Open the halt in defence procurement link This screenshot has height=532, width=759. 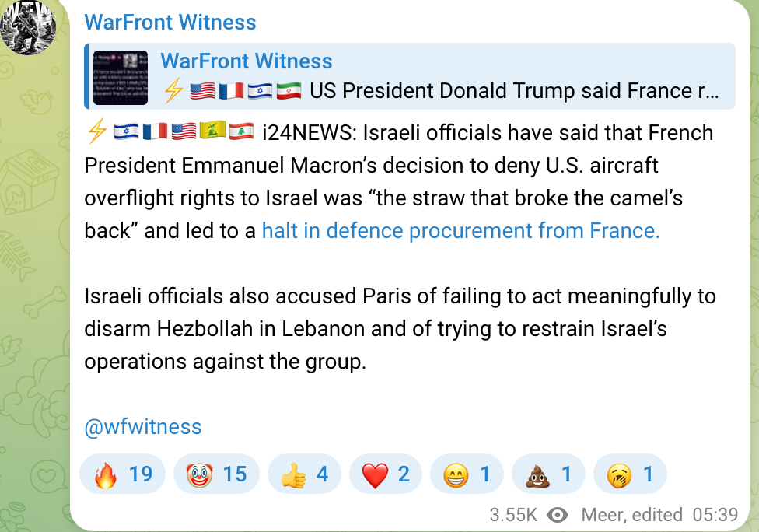click(x=460, y=231)
